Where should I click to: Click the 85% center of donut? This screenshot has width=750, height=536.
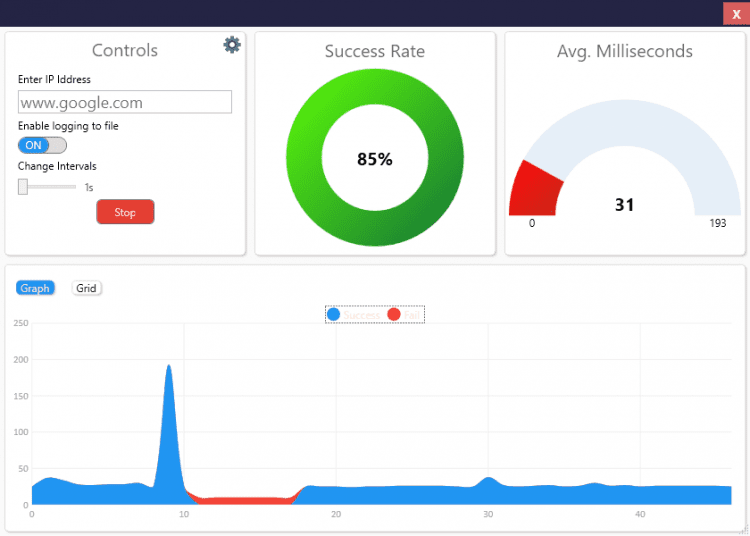375,159
